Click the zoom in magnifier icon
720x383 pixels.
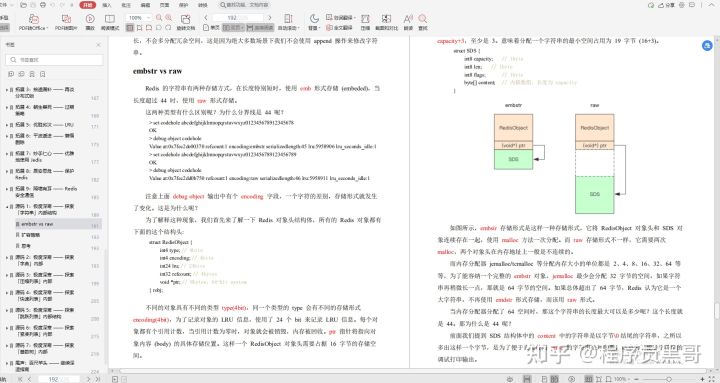169,17
